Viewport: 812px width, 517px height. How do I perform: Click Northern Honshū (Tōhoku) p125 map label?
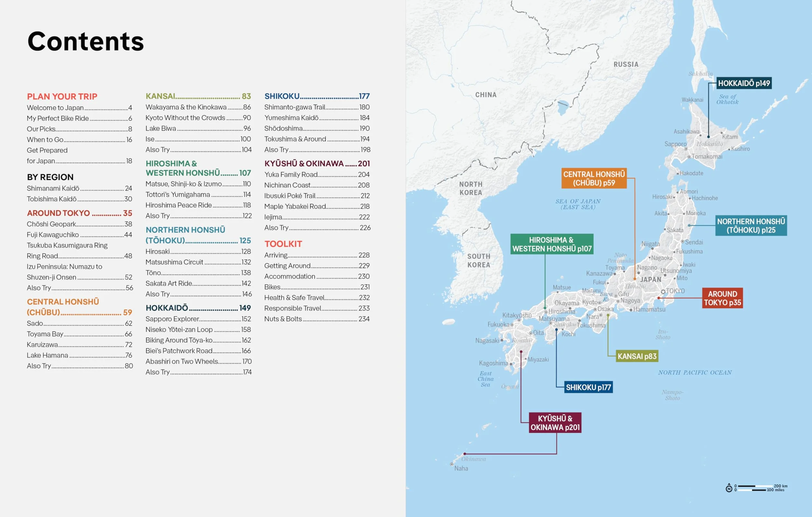tap(751, 226)
